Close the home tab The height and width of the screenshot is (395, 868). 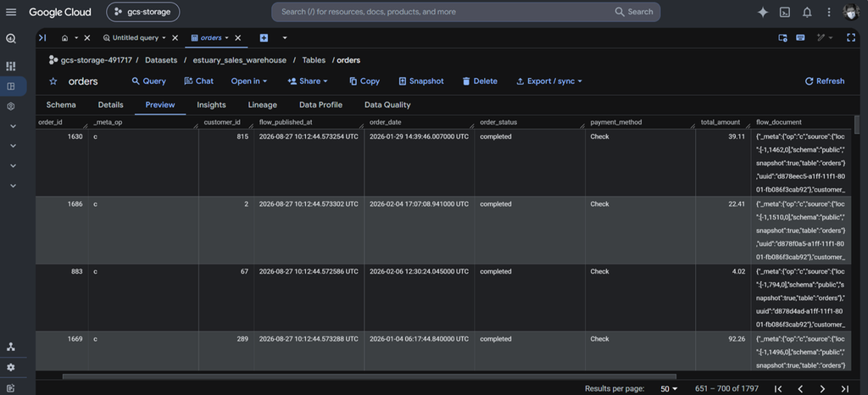pyautogui.click(x=87, y=38)
